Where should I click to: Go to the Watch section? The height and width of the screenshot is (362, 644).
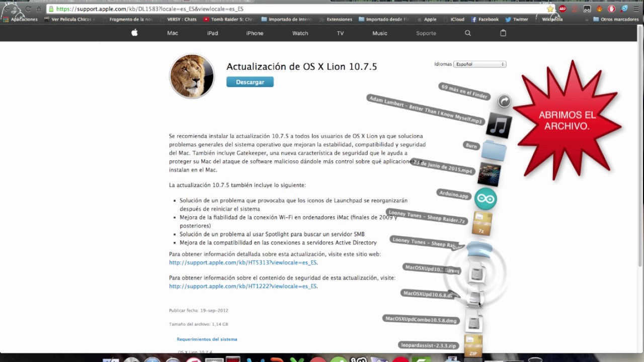pos(300,33)
